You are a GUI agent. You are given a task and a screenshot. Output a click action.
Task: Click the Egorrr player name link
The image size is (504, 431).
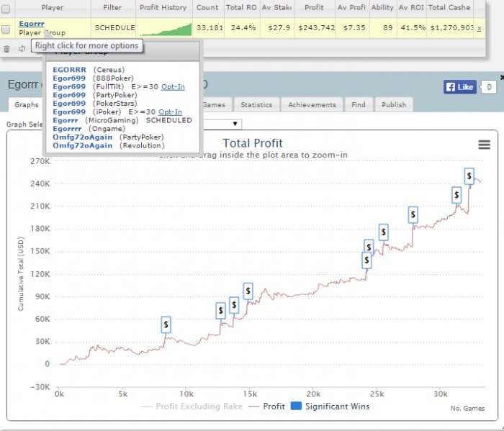click(31, 23)
